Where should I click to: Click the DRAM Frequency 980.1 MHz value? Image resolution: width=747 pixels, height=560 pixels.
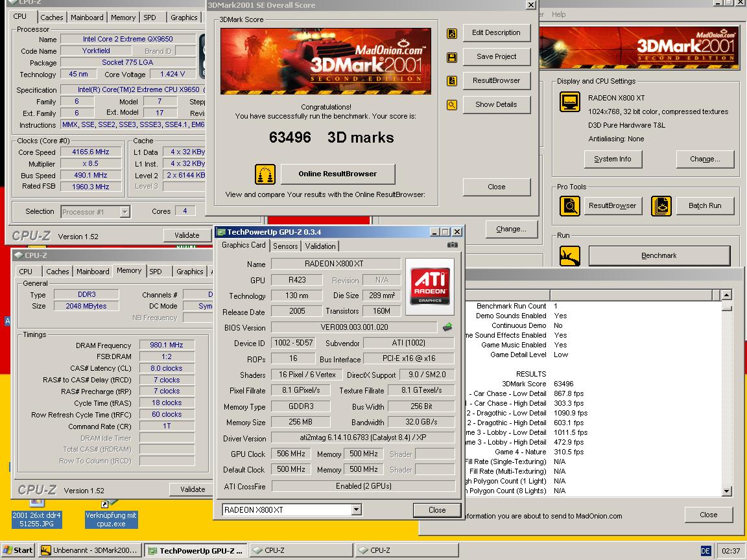coord(166,345)
